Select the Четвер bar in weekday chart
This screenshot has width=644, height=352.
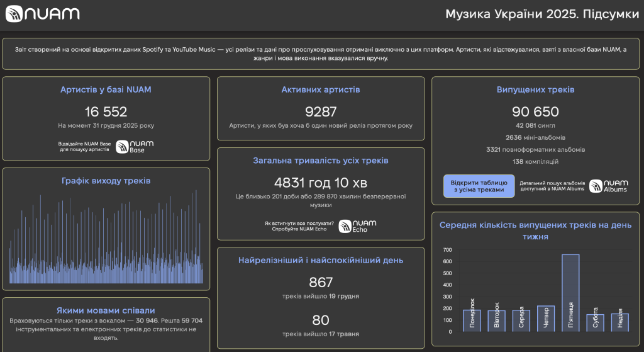coord(546,318)
